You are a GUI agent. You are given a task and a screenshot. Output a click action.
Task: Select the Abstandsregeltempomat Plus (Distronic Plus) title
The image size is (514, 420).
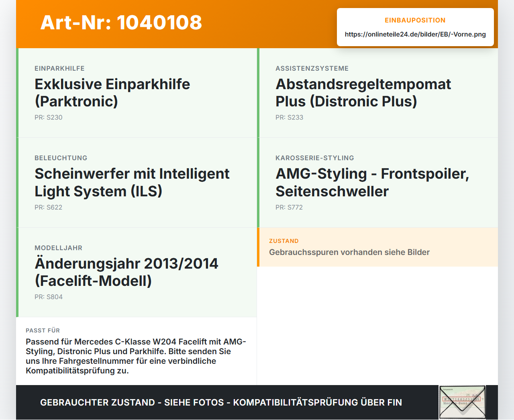(363, 93)
